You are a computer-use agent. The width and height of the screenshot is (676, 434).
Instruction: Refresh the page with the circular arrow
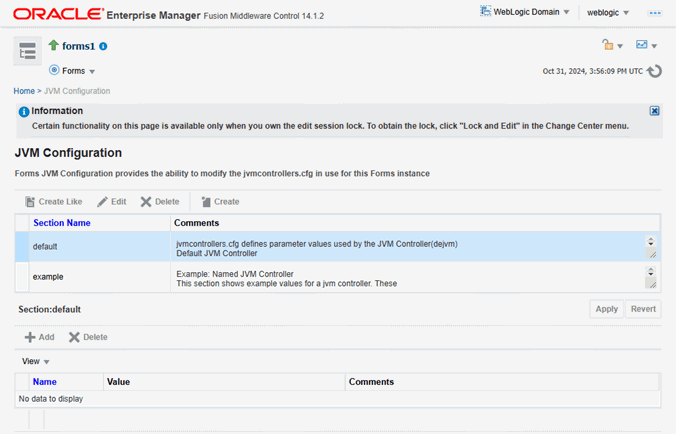[654, 71]
